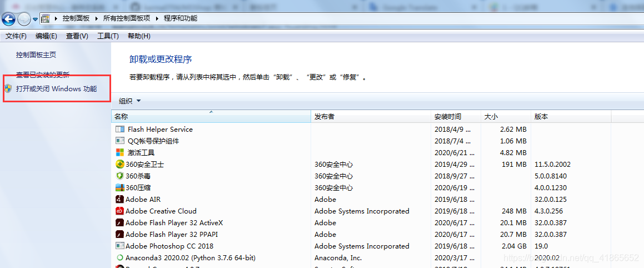Viewport: 644px width, 268px height.
Task: Open the 查看(V) menu
Action: 77,36
